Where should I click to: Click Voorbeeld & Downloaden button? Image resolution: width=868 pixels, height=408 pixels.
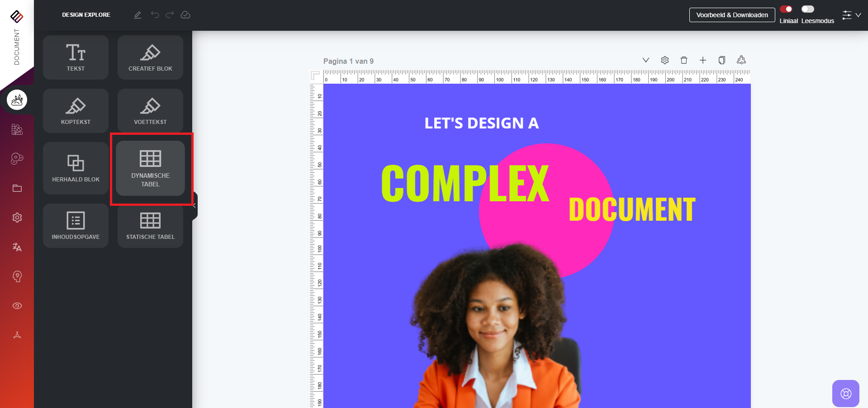coord(732,15)
